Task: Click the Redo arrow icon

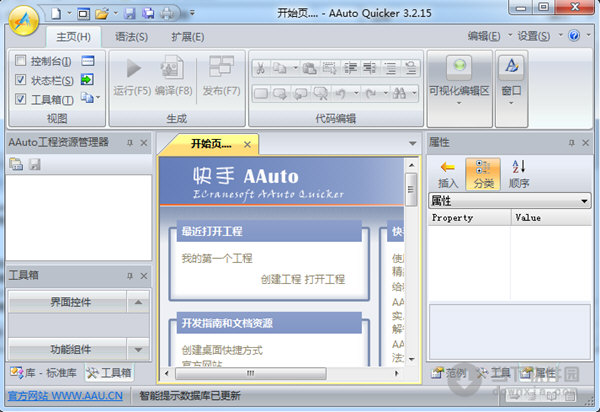Action: 370,93
